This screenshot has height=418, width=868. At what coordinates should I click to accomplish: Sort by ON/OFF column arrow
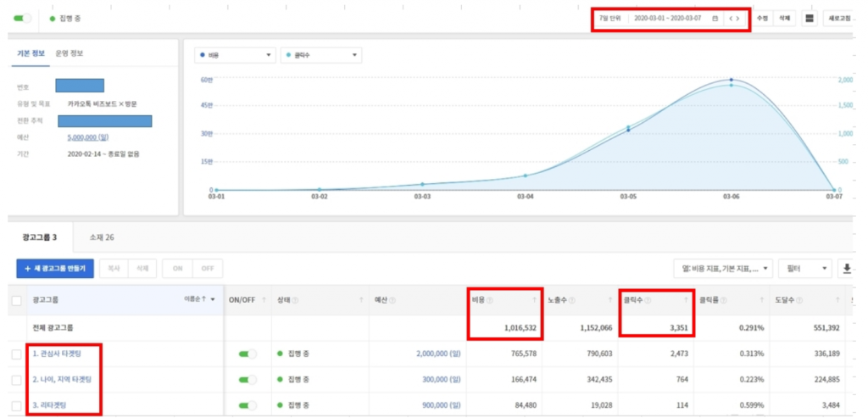pos(264,300)
